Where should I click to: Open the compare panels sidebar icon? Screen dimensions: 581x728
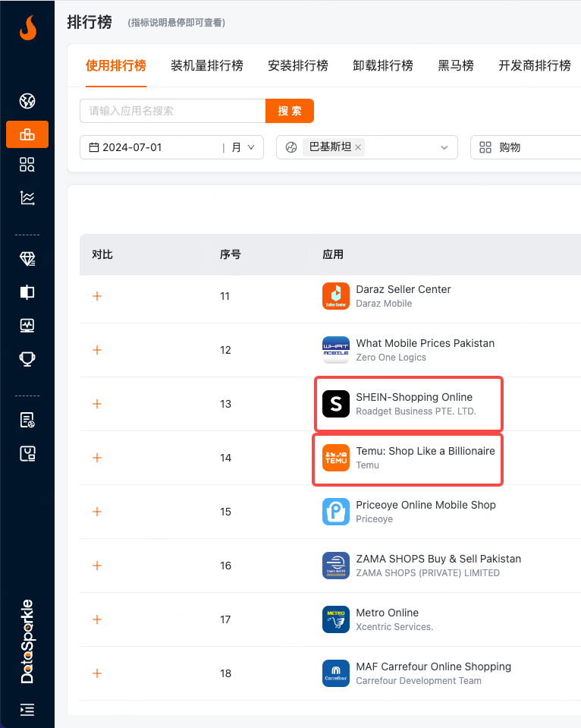[x=27, y=292]
